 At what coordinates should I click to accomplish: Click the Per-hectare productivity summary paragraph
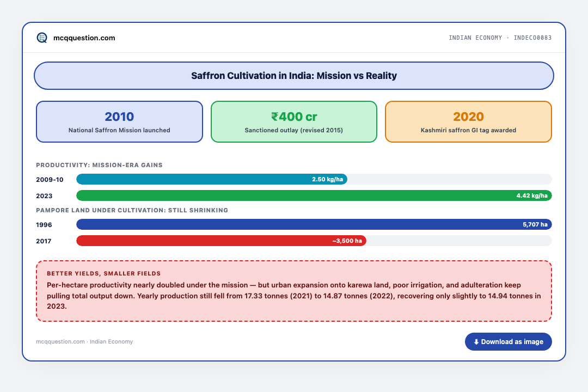click(294, 296)
